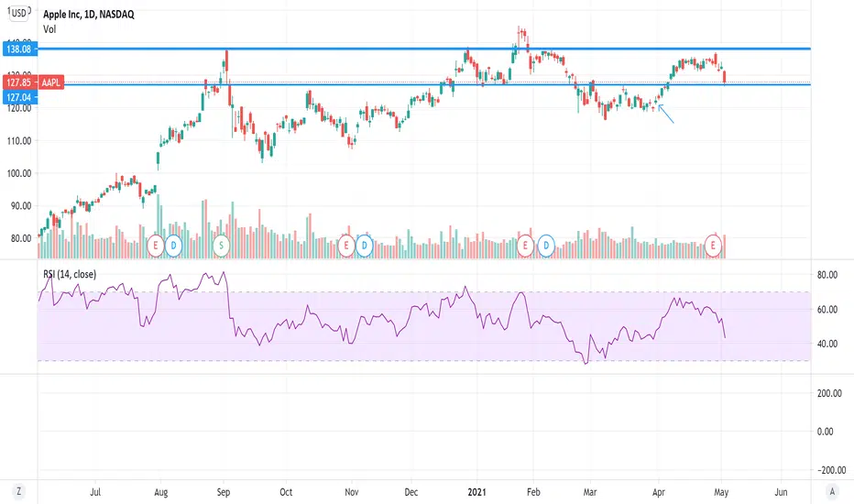Select the Vol indicator label

(49, 29)
